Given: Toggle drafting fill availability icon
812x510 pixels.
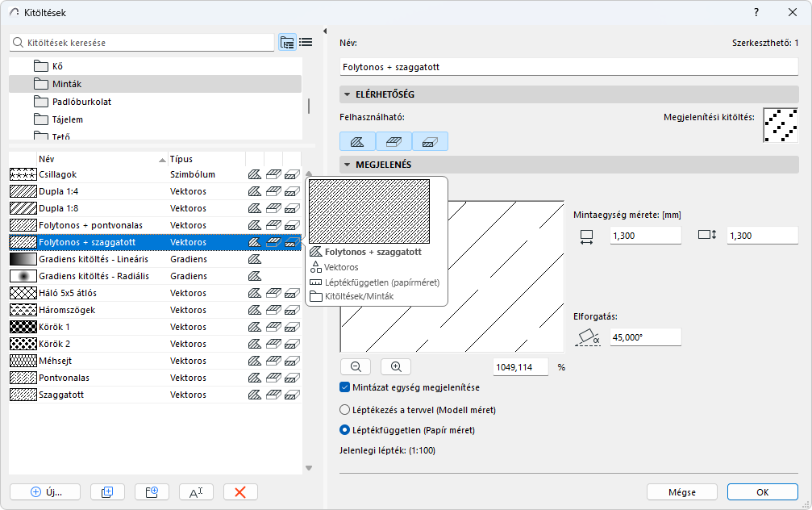Looking at the screenshot, I should click(x=357, y=141).
